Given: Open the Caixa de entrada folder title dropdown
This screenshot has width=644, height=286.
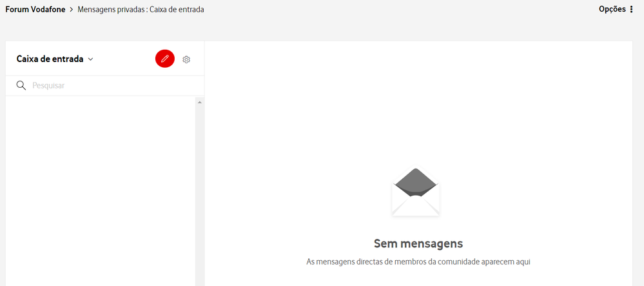Looking at the screenshot, I should pos(50,59).
